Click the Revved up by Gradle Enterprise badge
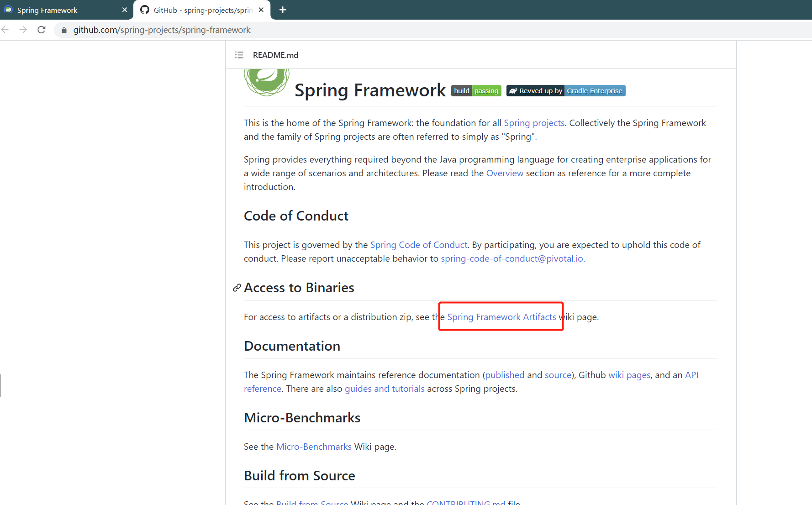The image size is (812, 505). click(x=565, y=91)
